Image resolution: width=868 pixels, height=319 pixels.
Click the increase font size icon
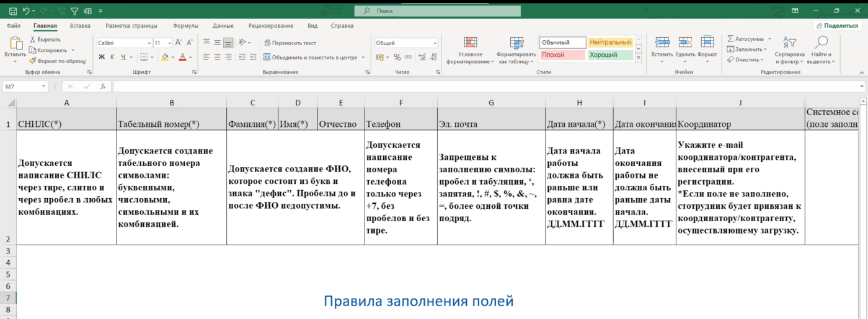click(179, 43)
